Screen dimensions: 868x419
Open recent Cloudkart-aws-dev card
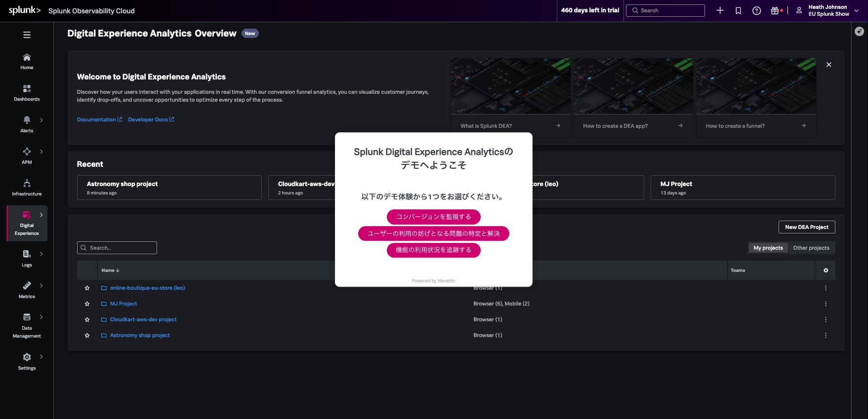coord(302,188)
